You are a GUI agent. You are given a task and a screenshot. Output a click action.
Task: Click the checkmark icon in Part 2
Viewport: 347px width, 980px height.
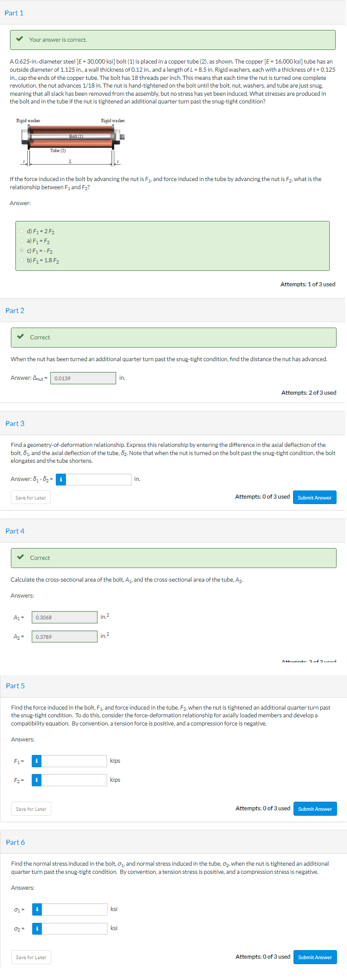19,337
